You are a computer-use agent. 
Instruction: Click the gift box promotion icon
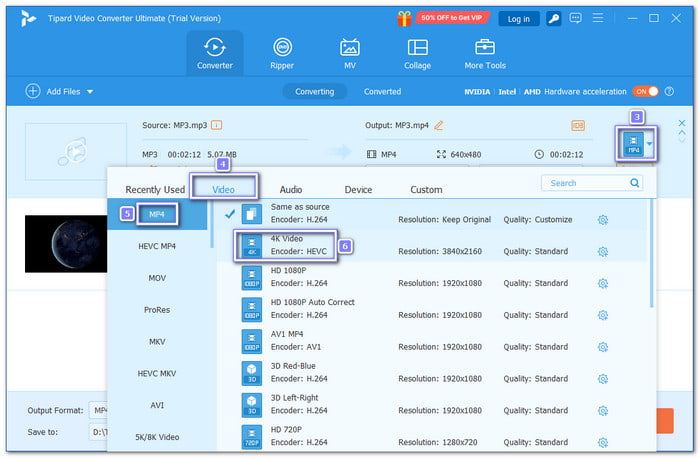[x=404, y=18]
